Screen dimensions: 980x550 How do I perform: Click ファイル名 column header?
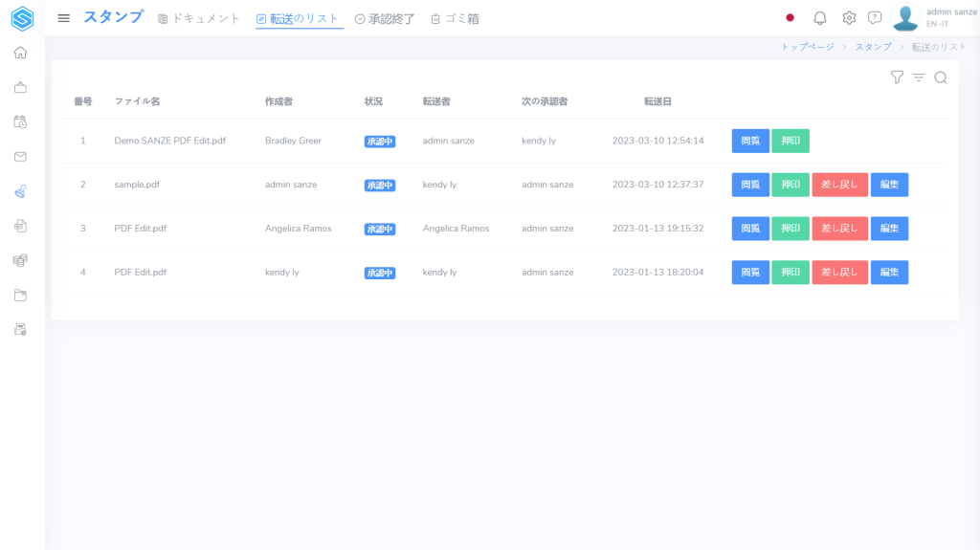[137, 101]
